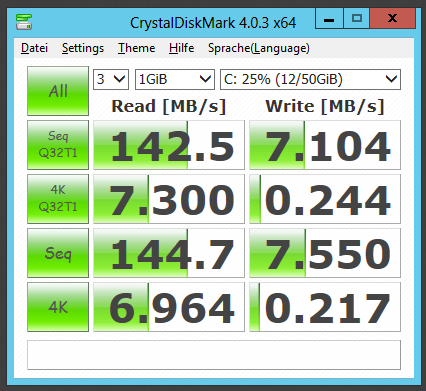Click the Read [MB/s] column header
Image resolution: width=426 pixels, height=391 pixels.
click(x=169, y=106)
